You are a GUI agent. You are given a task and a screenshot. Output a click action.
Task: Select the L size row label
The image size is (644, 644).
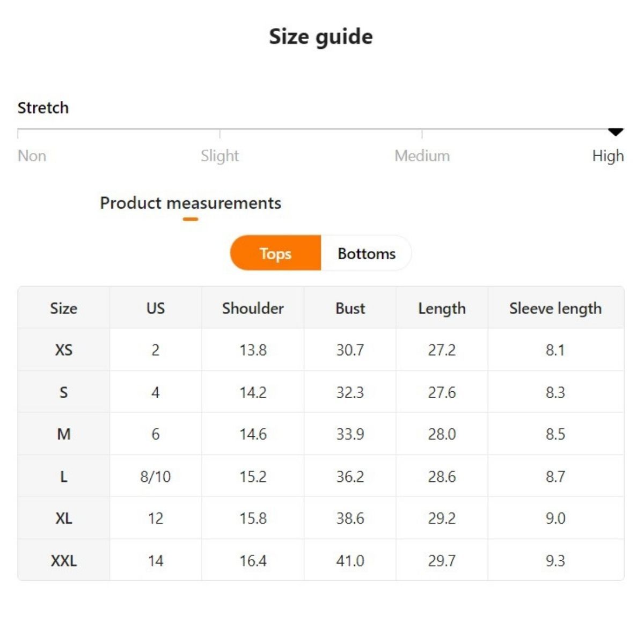[x=63, y=476]
